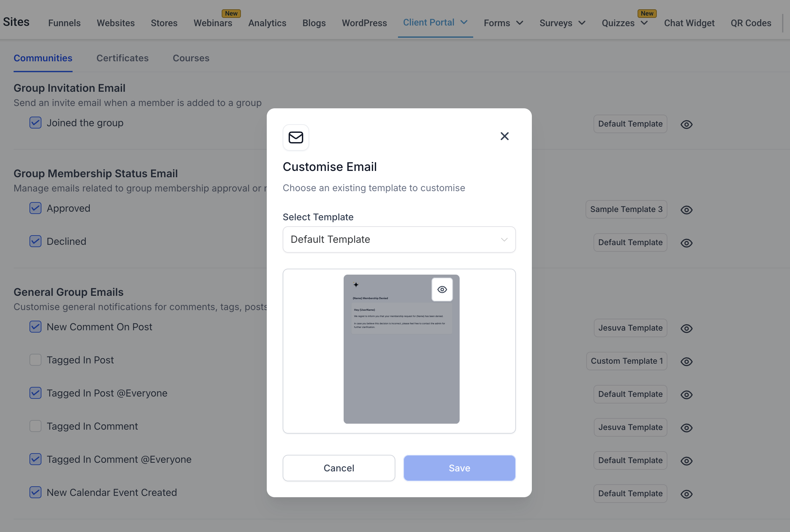Screen dimensions: 790x532
Task: Preview New Comment On Post email template
Action: (686, 328)
